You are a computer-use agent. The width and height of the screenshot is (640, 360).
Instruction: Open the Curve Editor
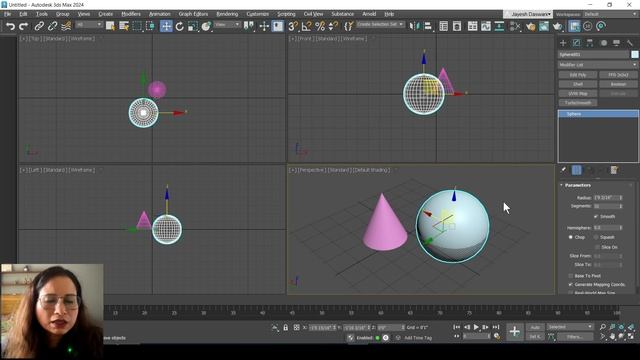coord(486,27)
